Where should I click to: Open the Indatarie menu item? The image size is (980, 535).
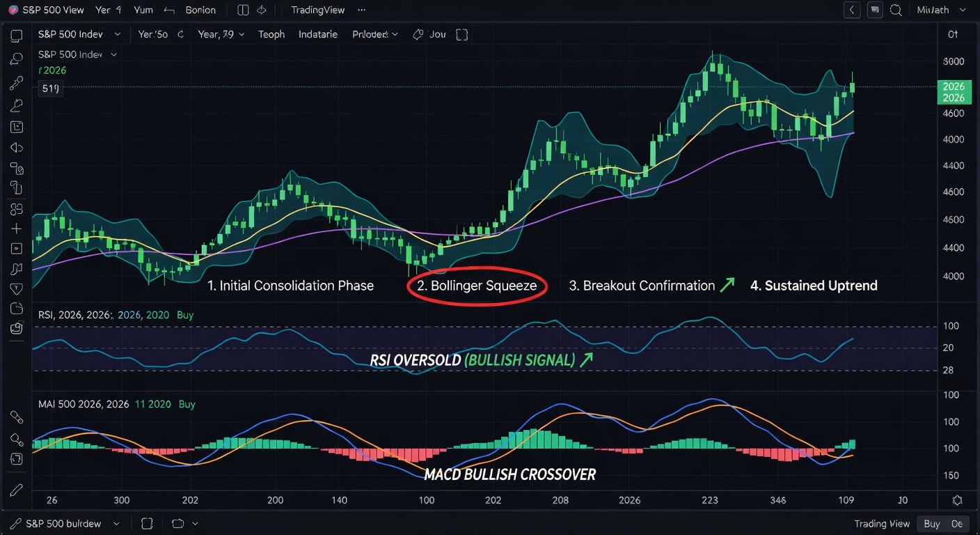[x=317, y=34]
